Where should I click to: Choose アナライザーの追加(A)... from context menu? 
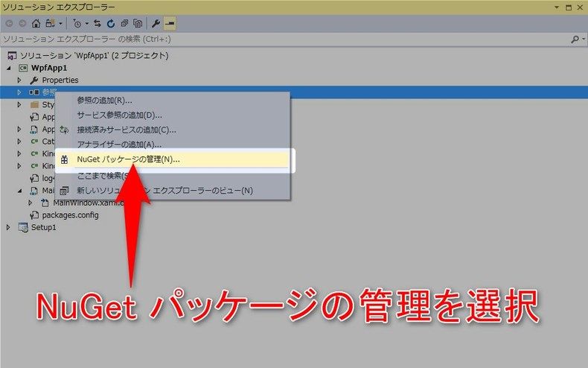[119, 145]
